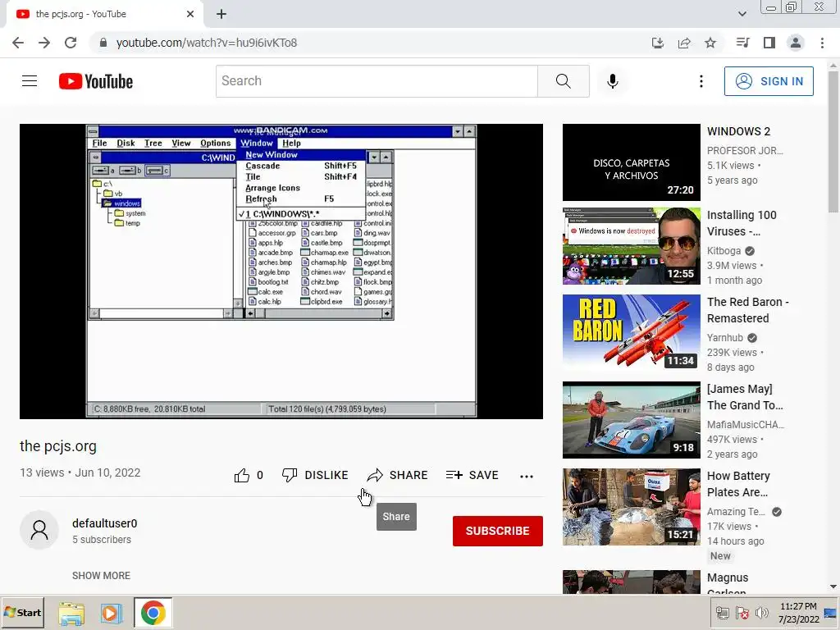Open James May Grand Tour thumbnail
Screen dimensions: 840x630
(631, 420)
